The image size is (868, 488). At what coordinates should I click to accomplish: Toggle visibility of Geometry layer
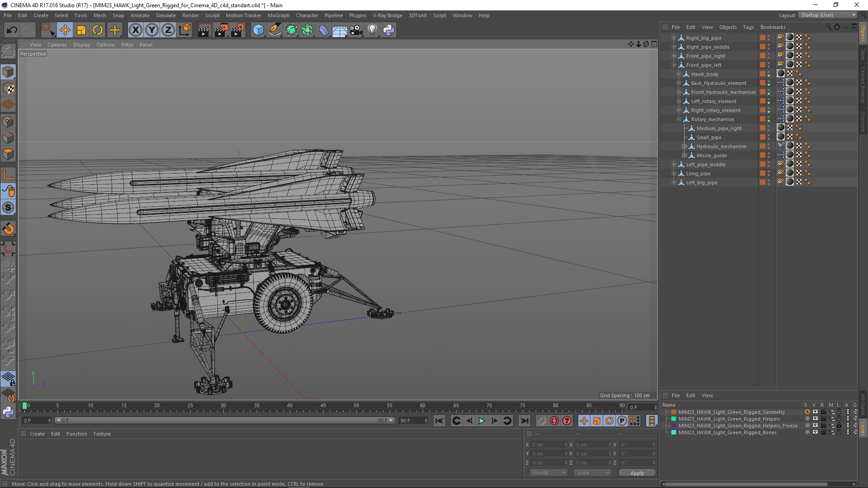tap(815, 412)
